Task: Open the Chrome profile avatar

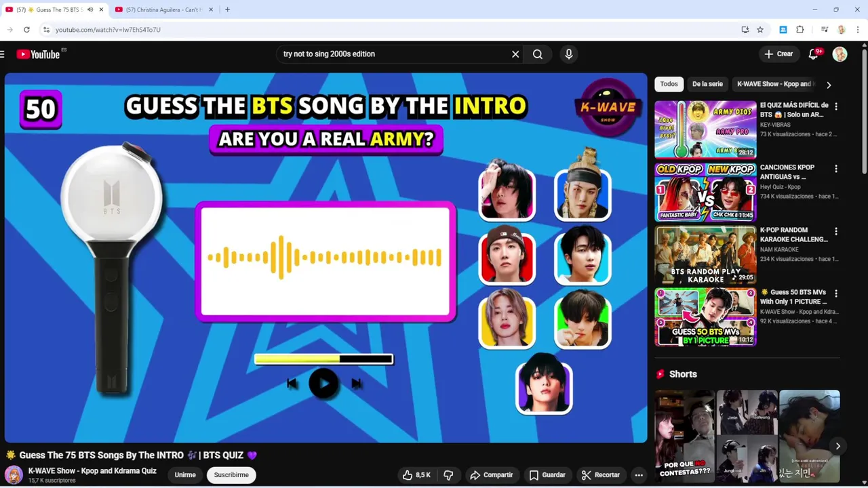Action: [x=842, y=30]
